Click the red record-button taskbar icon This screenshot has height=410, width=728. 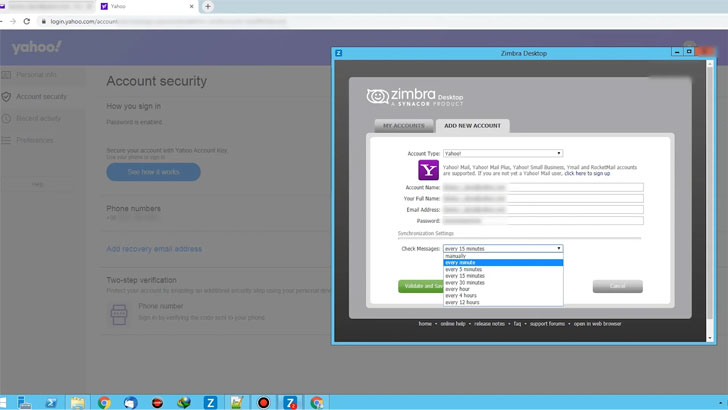(x=263, y=403)
